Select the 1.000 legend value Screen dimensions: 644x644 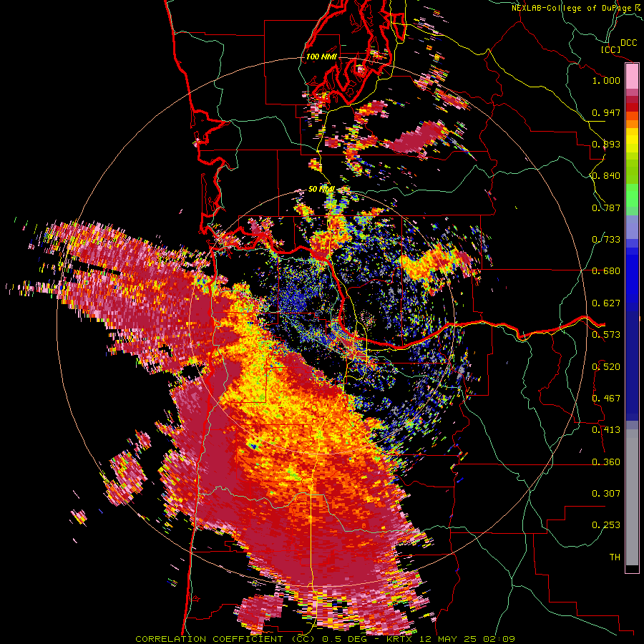point(606,80)
